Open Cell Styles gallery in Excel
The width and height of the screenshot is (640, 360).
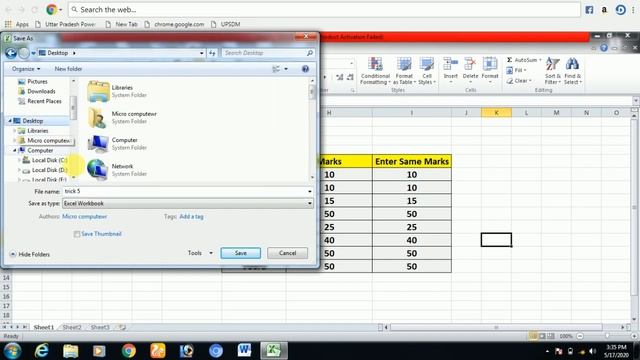[427, 71]
